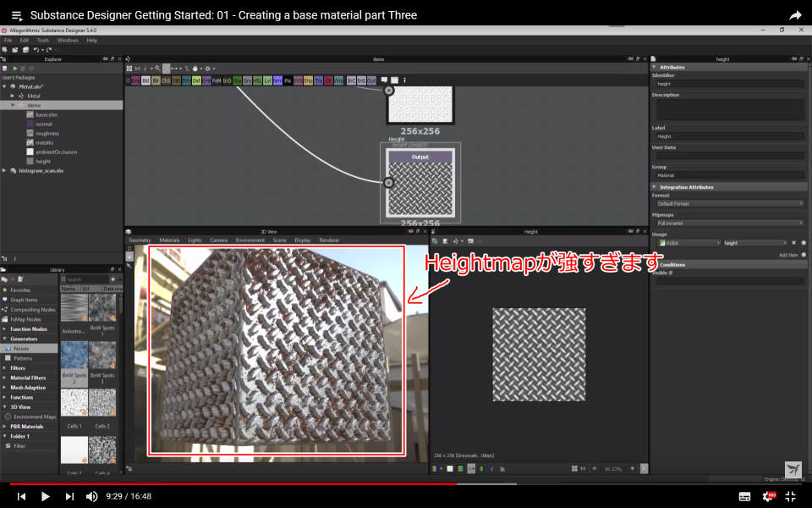Open the File menu
Viewport: 812px width, 508px height.
[8, 40]
